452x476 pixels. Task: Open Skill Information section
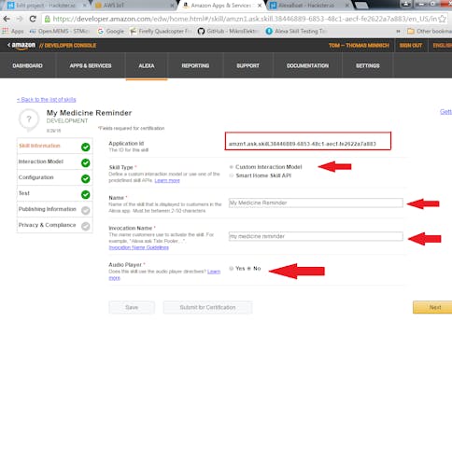pyautogui.click(x=55, y=146)
